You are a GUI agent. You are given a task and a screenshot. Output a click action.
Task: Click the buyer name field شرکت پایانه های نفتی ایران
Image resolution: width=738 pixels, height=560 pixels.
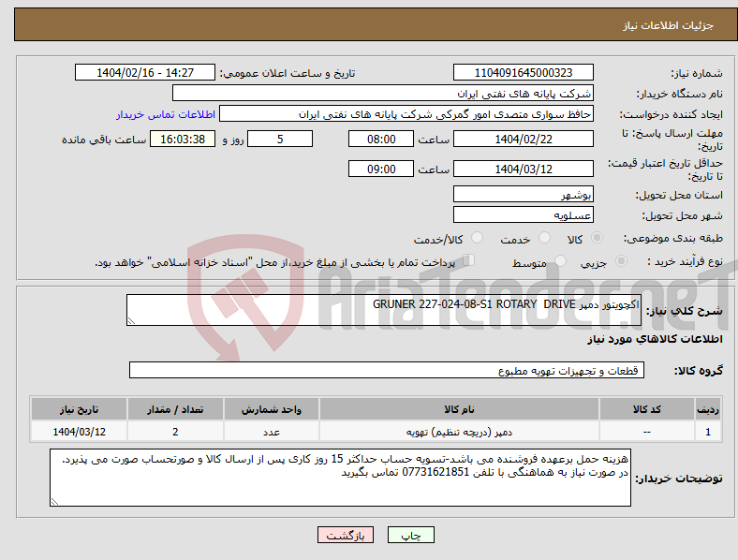[x=383, y=93]
